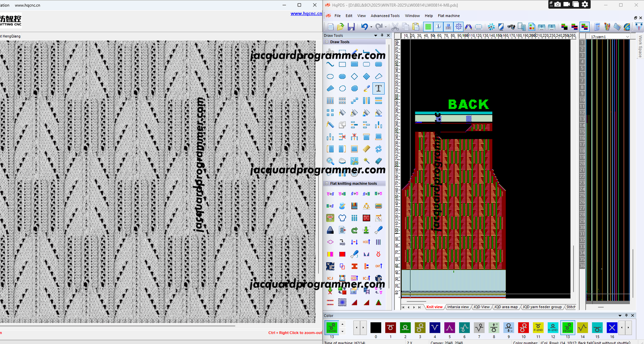Click the binoculars find icon

(511, 27)
